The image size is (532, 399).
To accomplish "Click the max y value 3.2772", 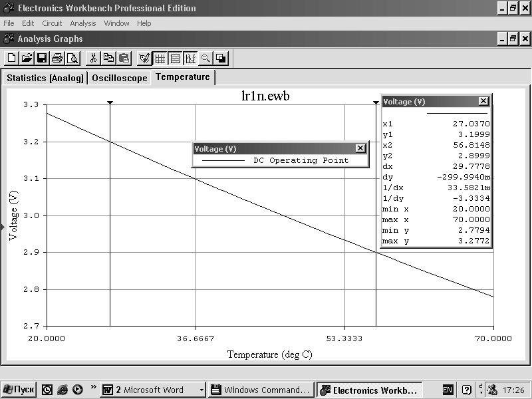I will [x=474, y=241].
